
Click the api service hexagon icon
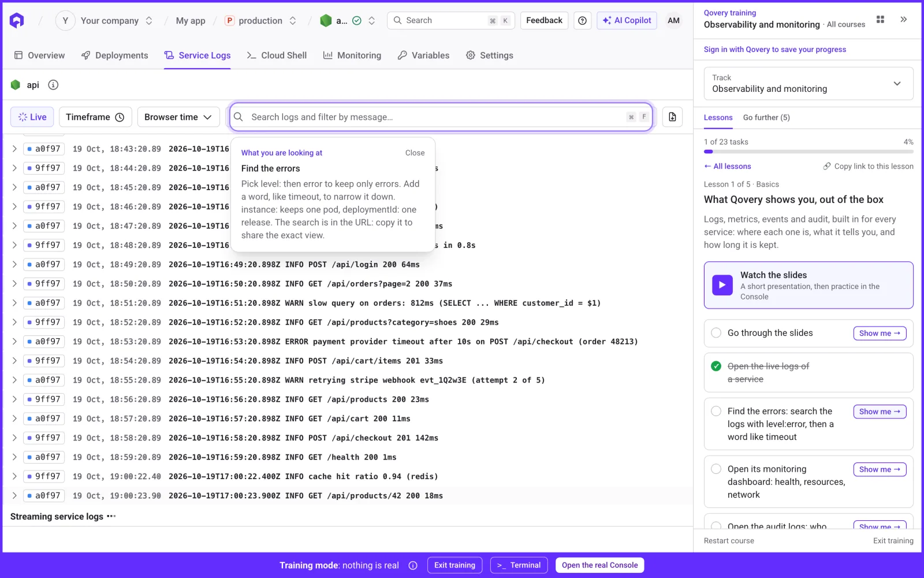(x=16, y=85)
